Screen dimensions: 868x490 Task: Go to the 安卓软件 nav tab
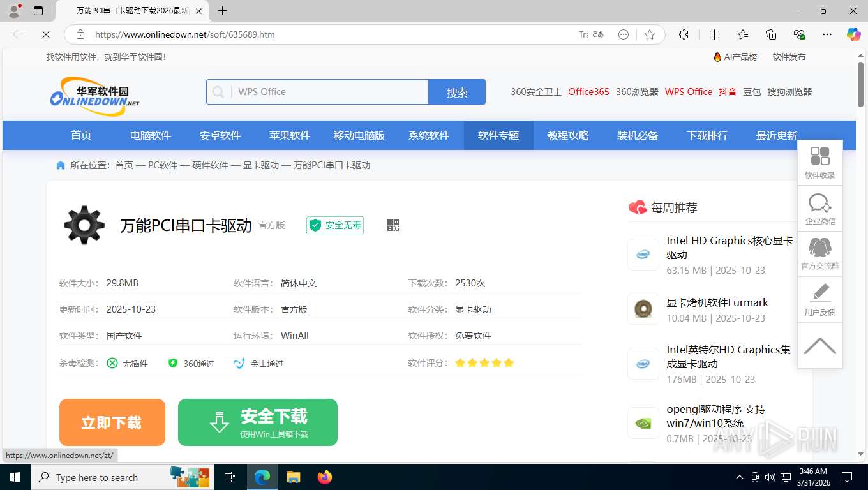[x=220, y=135]
